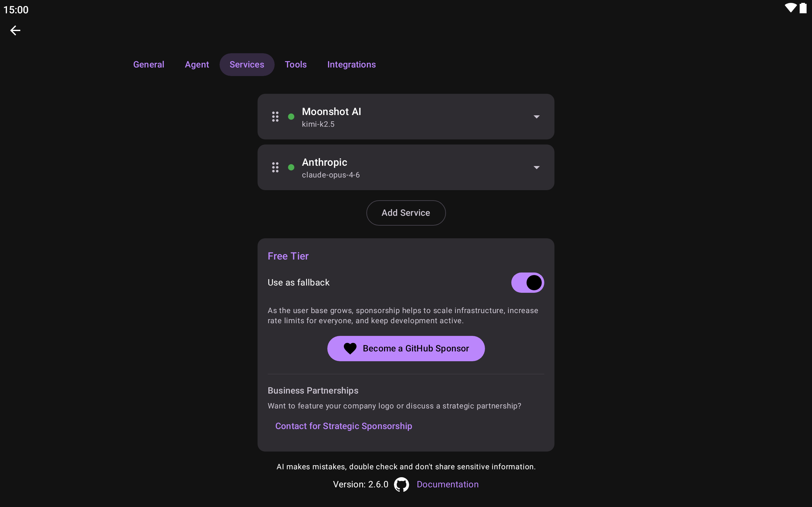The image size is (812, 507).
Task: Switch to the General tab
Action: 149,64
